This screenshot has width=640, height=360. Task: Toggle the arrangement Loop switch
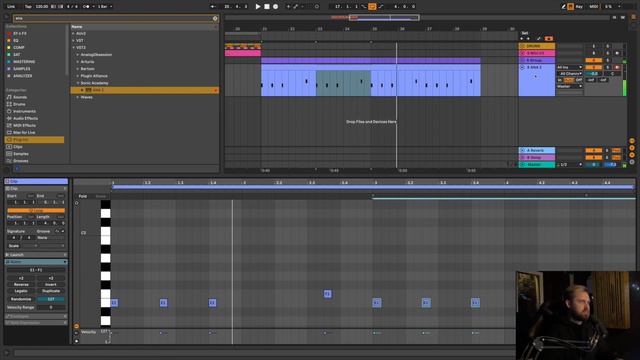pos(372,7)
